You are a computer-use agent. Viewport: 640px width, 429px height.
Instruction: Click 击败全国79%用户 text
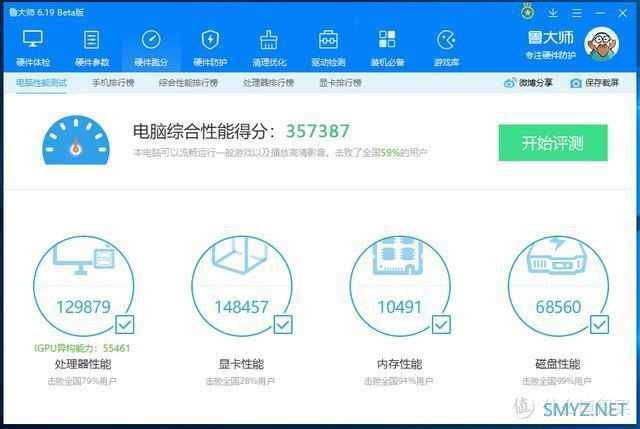pos(82,381)
